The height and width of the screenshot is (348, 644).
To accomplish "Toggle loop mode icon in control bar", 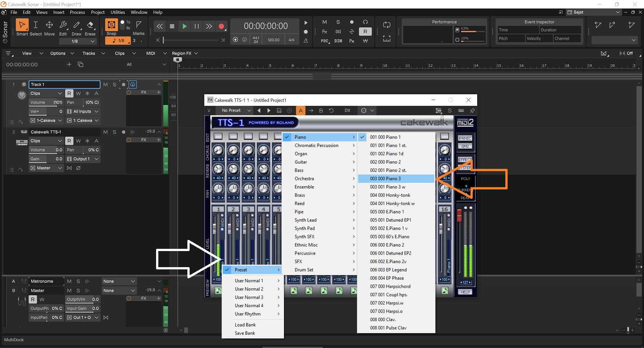I will tap(387, 25).
